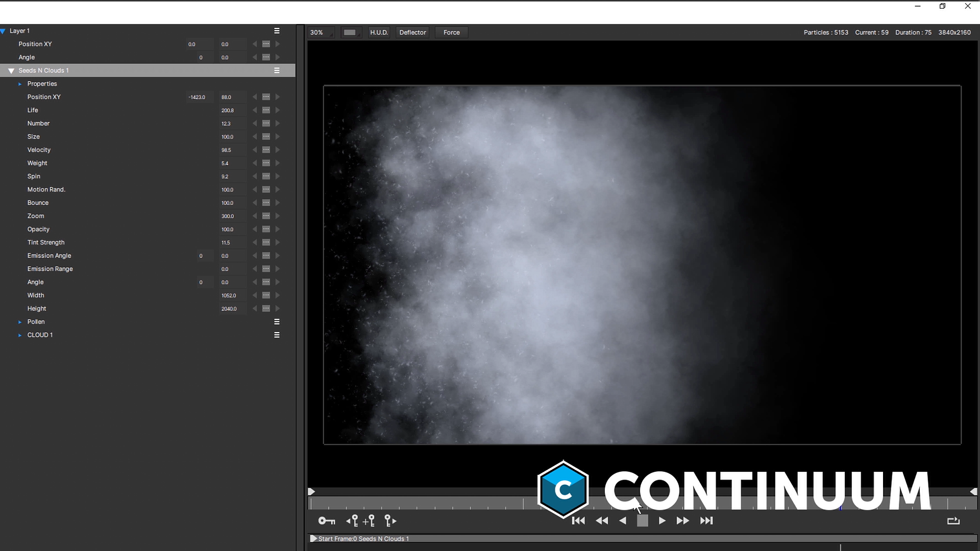Image resolution: width=980 pixels, height=551 pixels.
Task: Toggle keyframe on the Zoom row
Action: coord(266,216)
